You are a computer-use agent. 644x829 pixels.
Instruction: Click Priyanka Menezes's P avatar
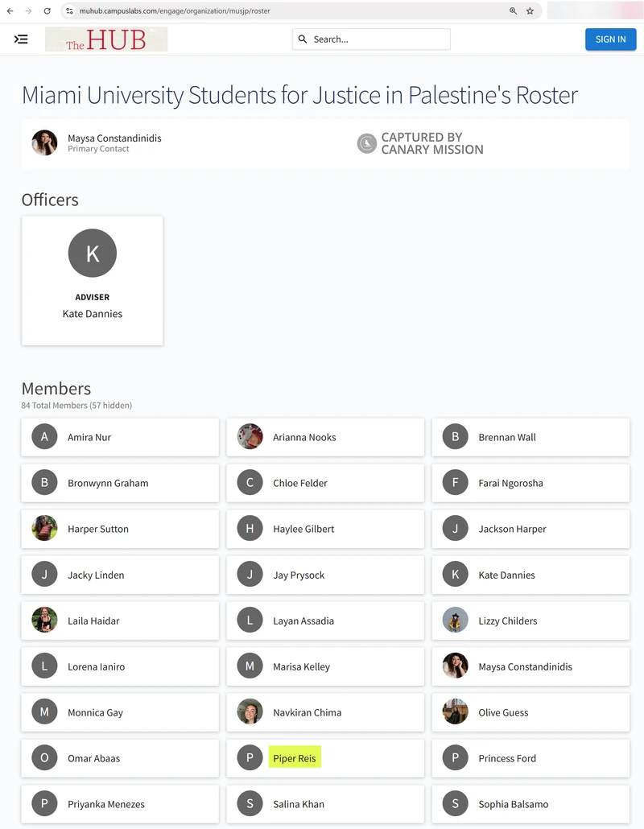(44, 803)
